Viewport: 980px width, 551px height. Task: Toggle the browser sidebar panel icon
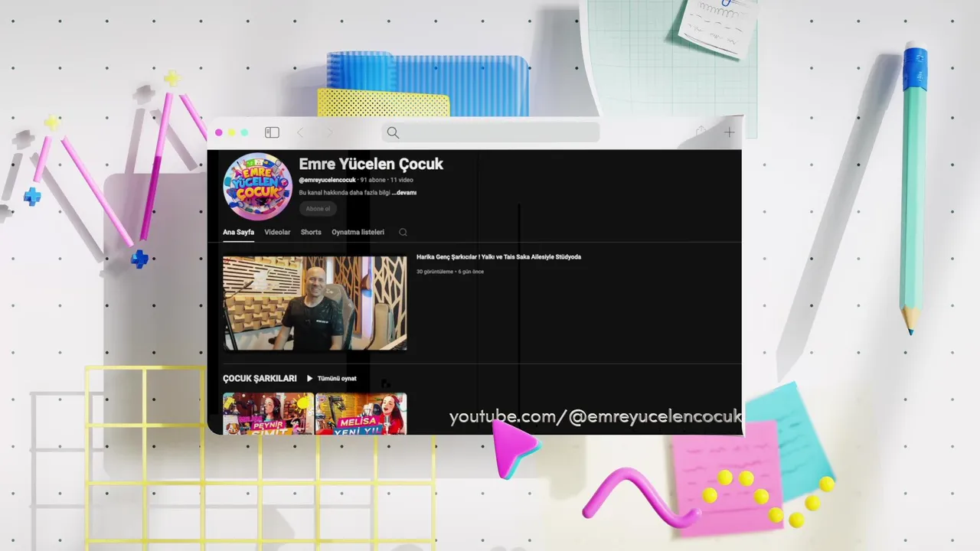click(272, 132)
